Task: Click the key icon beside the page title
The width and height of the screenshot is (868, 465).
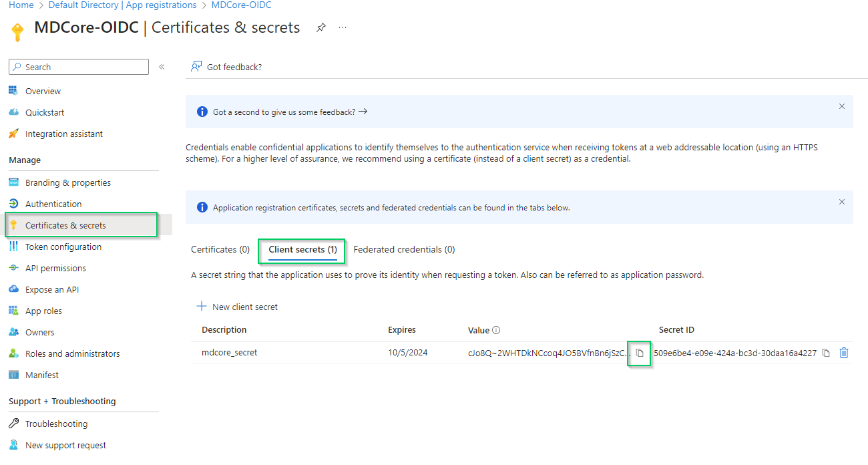Action: [18, 32]
